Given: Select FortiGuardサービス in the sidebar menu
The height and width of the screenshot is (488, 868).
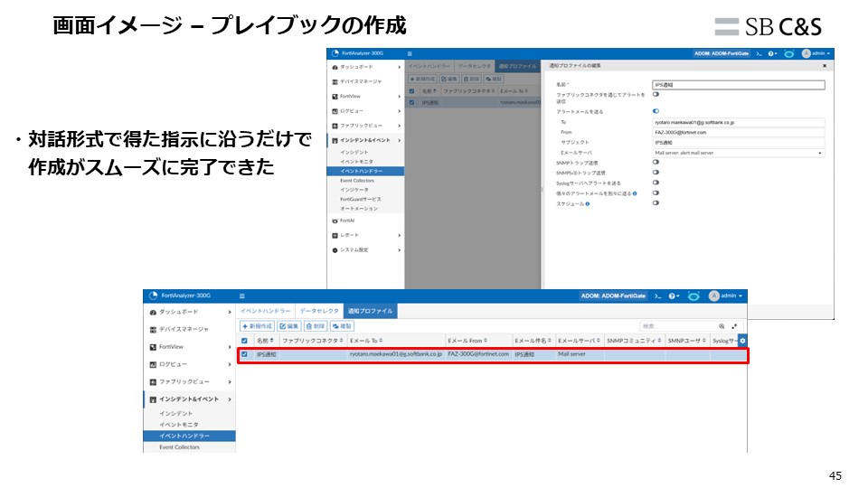Looking at the screenshot, I should point(361,199).
